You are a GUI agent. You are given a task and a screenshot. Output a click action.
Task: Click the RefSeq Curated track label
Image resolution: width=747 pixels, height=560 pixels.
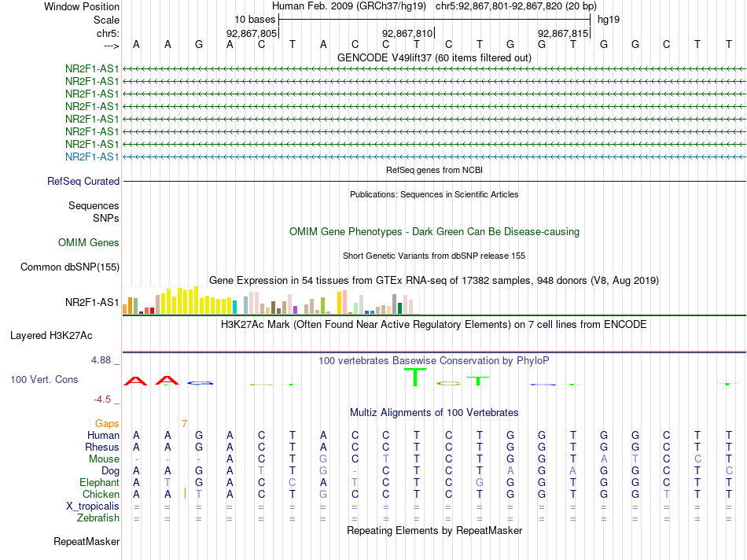[x=83, y=181]
